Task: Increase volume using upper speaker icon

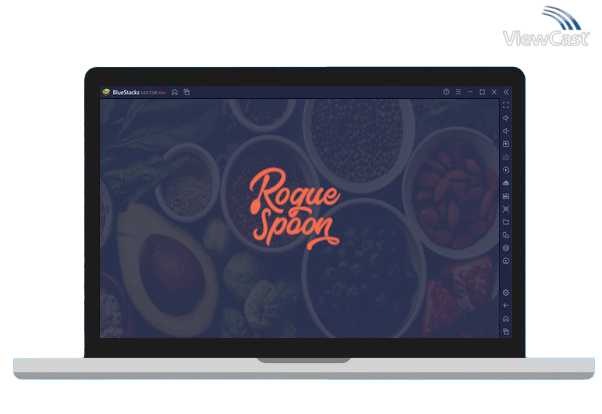Action: point(506,118)
